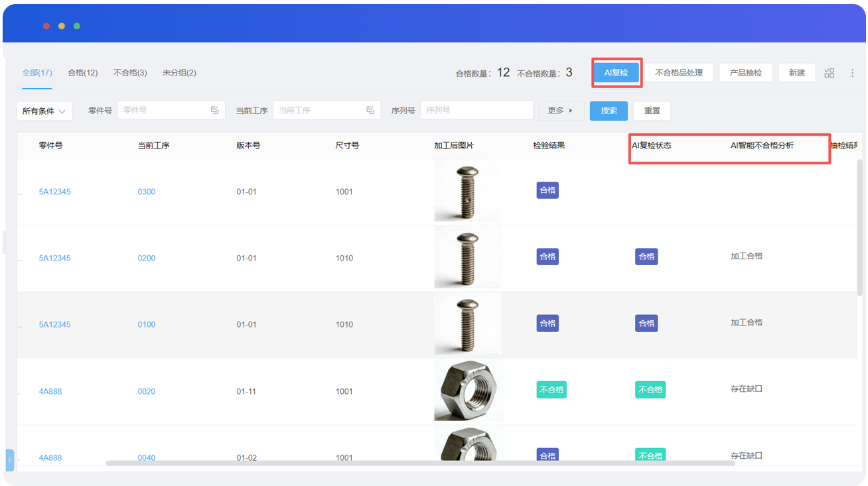Click the table's vertical scrollbar
This screenshot has width=868, height=486.
861,227
